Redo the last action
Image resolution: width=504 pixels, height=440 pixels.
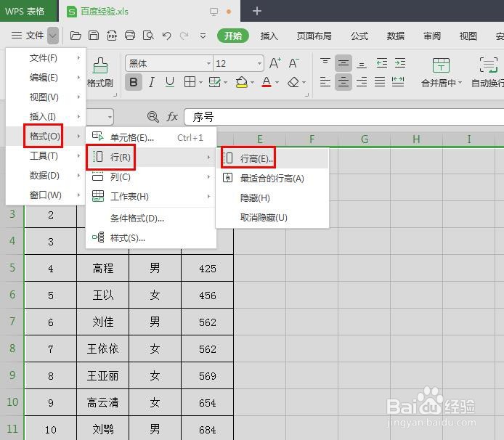tap(184, 36)
